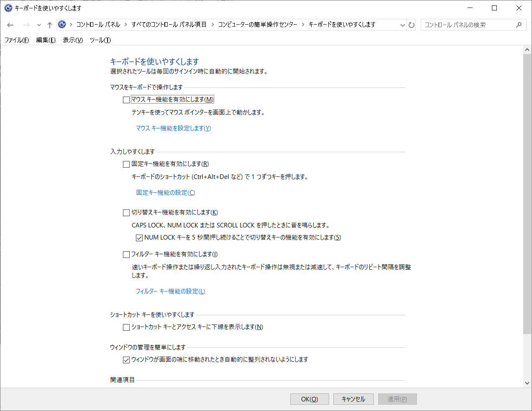532x411 pixels.
Task: Open the address bar history dropdown
Action: click(402, 25)
